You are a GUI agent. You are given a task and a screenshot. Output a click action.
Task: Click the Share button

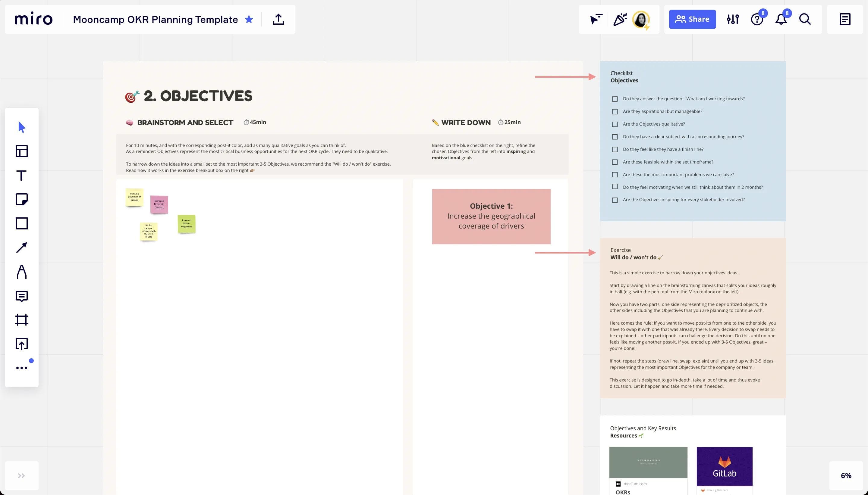(692, 19)
